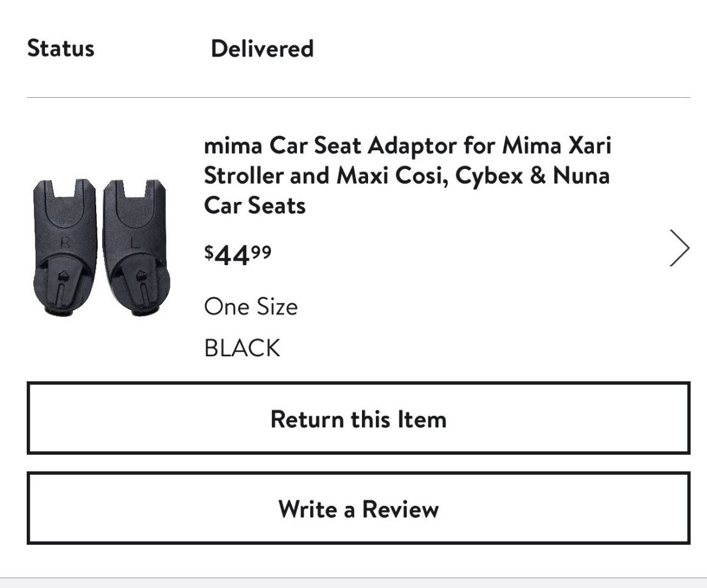Screen dimensions: 707x588
Task: Click the divider line under Status row
Action: [358, 97]
